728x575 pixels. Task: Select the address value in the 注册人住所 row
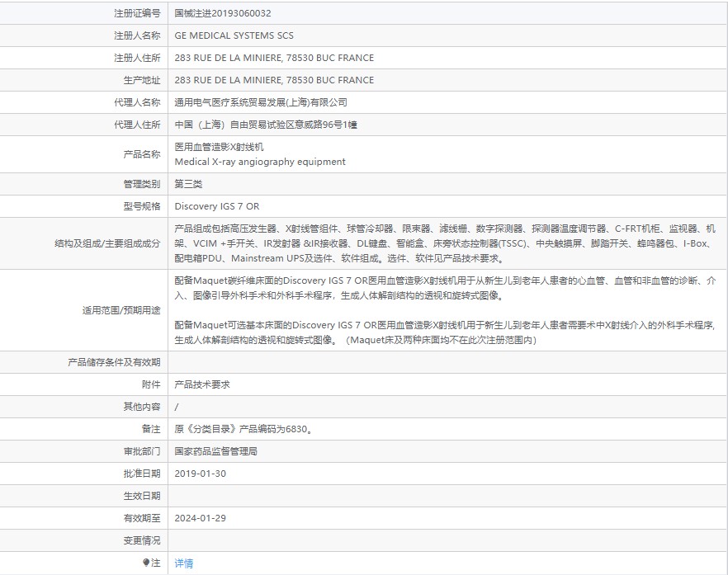click(x=274, y=58)
